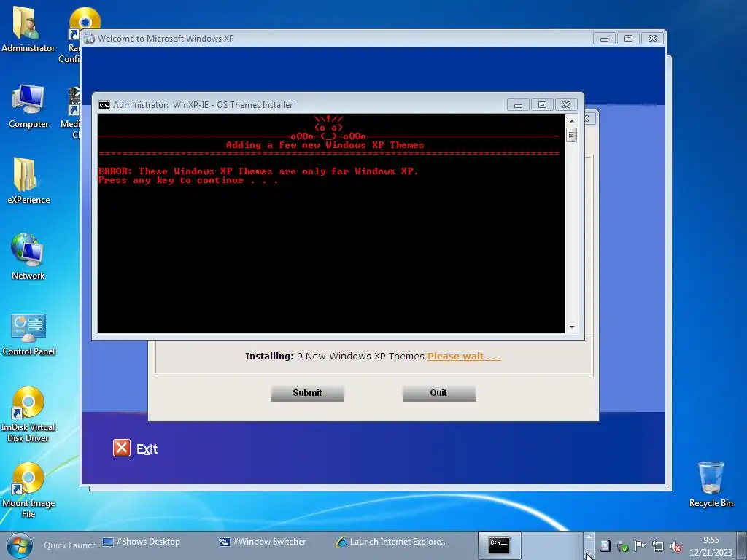Image resolution: width=747 pixels, height=560 pixels.
Task: Open the Administrator folder desktop icon
Action: coord(28,28)
